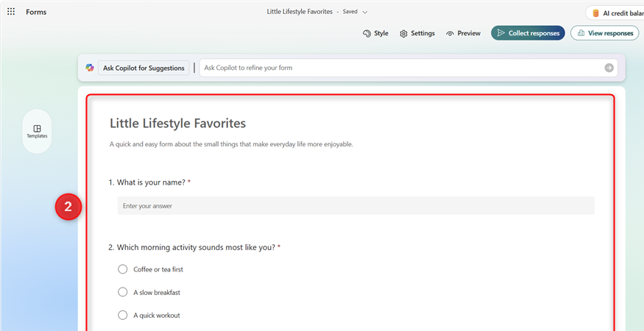
Task: Click the Copilot logo icon
Action: click(90, 68)
